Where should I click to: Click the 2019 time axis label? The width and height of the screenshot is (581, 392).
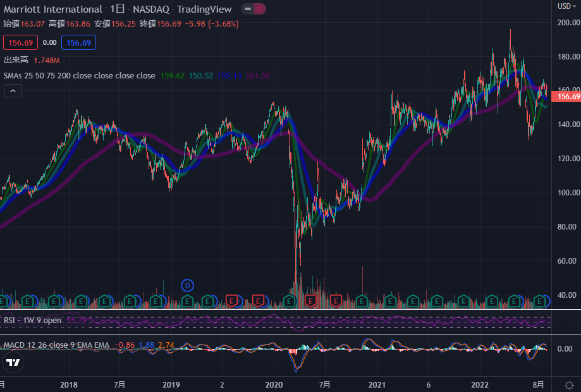(x=171, y=385)
